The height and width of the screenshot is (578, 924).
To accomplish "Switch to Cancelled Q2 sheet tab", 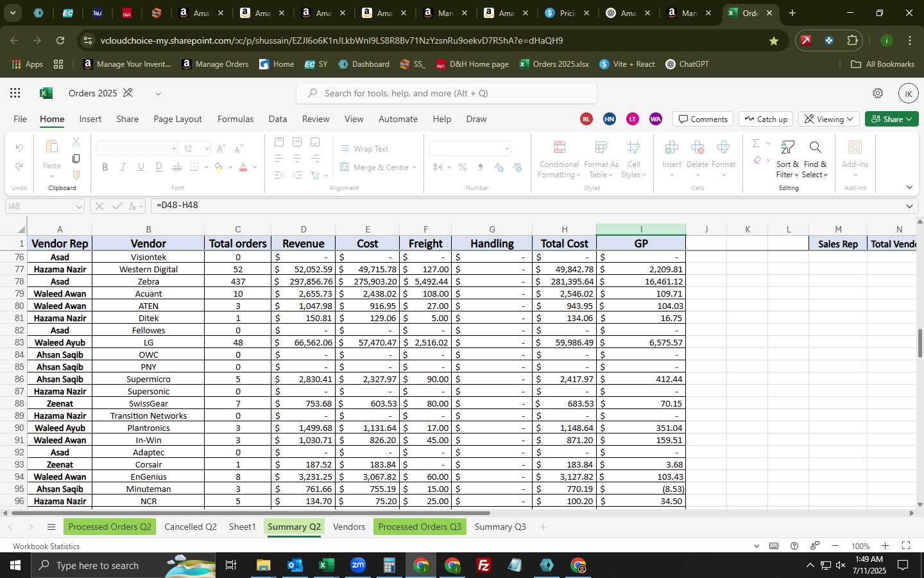I will click(191, 527).
